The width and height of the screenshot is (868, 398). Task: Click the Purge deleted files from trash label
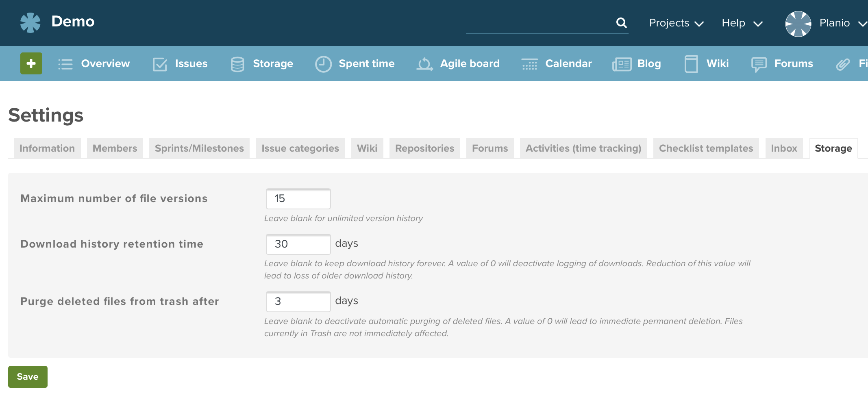(120, 301)
